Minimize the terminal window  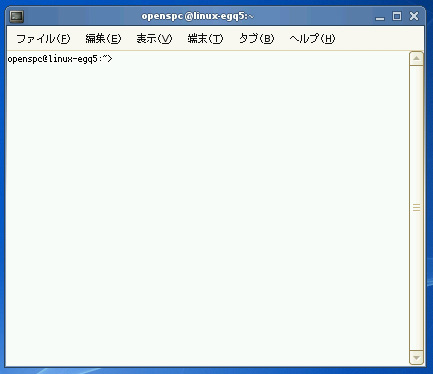[380, 17]
